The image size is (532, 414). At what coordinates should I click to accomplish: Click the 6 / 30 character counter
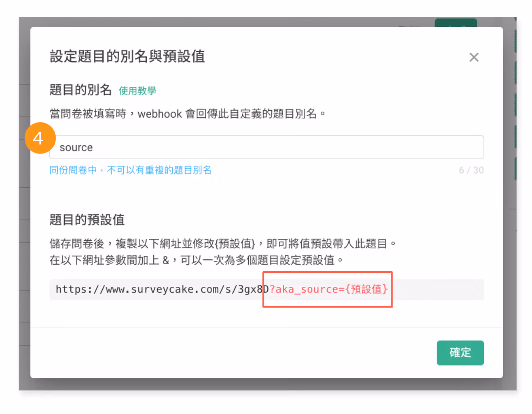coord(471,170)
